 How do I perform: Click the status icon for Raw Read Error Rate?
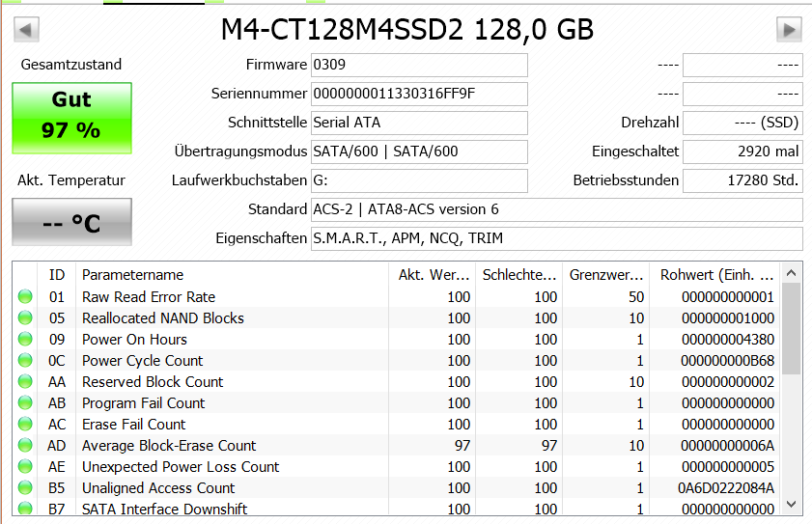pos(25,296)
